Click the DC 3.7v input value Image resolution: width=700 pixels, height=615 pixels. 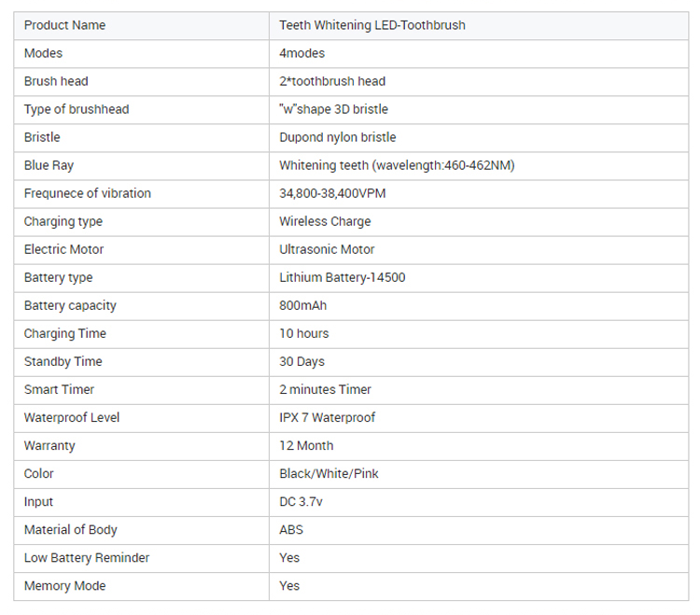[301, 502]
